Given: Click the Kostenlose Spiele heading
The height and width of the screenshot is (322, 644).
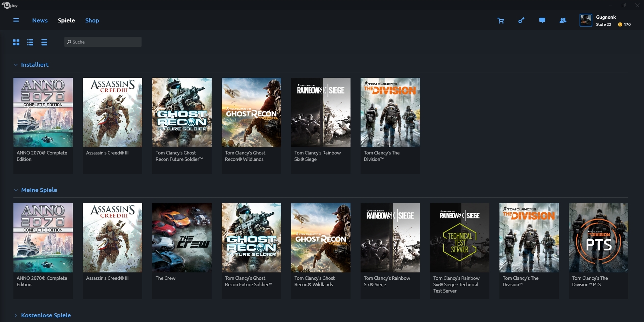Looking at the screenshot, I should (x=46, y=315).
